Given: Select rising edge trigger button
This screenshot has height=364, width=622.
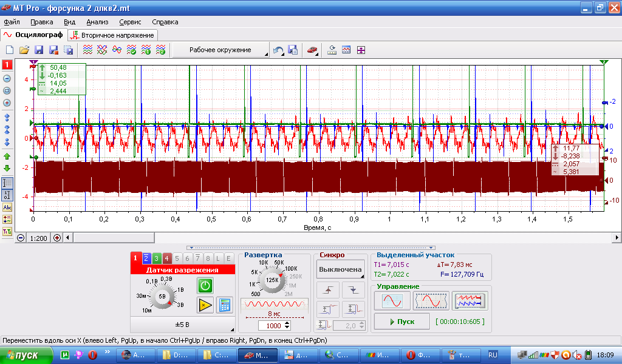Looking at the screenshot, I should click(327, 291).
